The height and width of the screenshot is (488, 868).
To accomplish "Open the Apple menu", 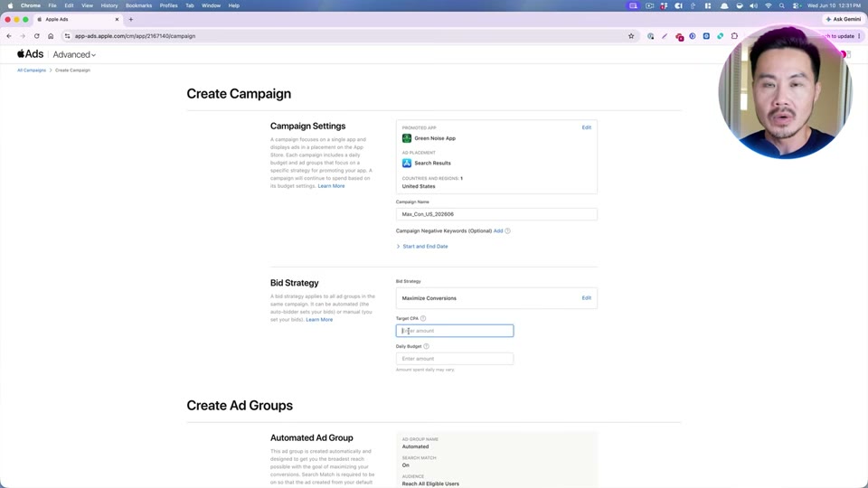I will [x=10, y=5].
